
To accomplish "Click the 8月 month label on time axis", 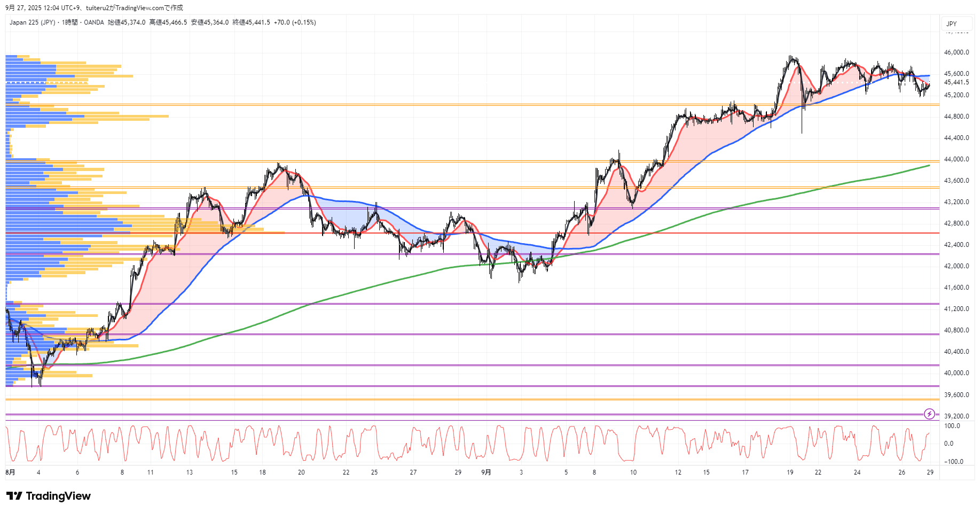I will [x=10, y=472].
